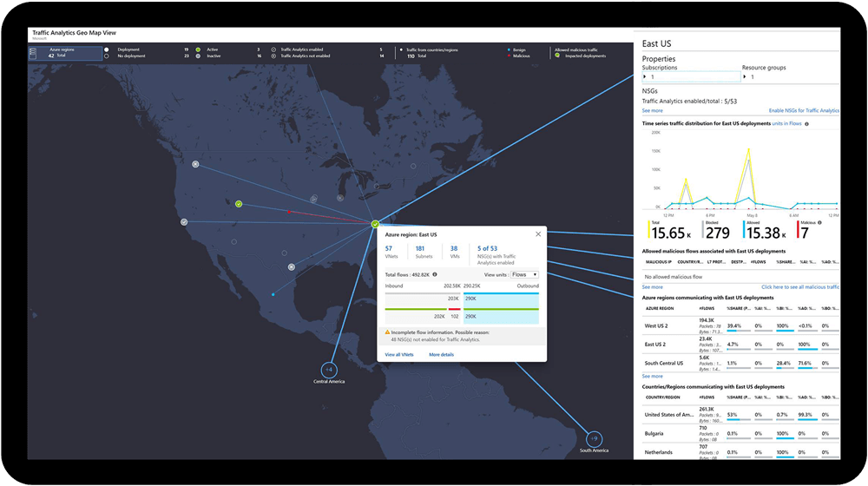Image resolution: width=868 pixels, height=486 pixels.
Task: Click the 57 VNets count
Action: [389, 248]
